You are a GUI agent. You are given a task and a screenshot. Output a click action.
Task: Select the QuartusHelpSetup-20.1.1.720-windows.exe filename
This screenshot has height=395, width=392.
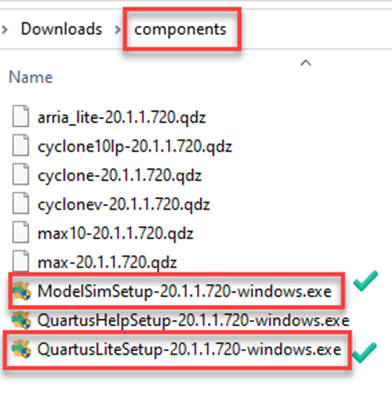(193, 320)
